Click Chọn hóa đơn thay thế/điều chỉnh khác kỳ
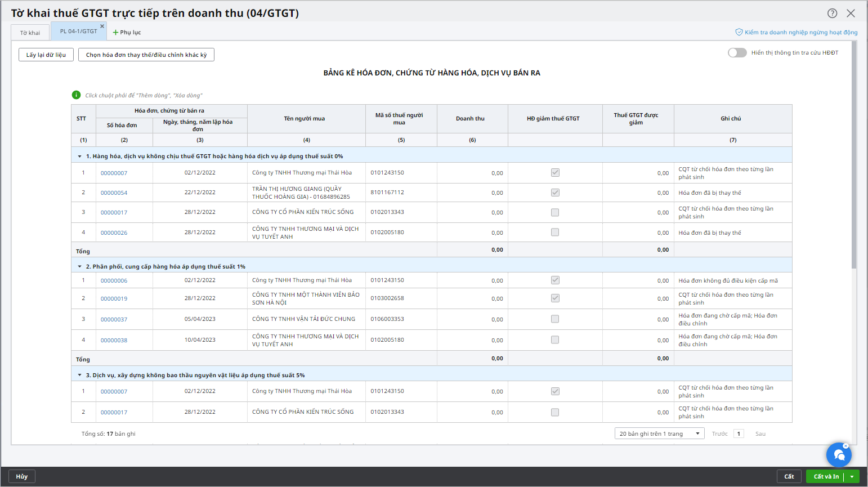 [146, 55]
